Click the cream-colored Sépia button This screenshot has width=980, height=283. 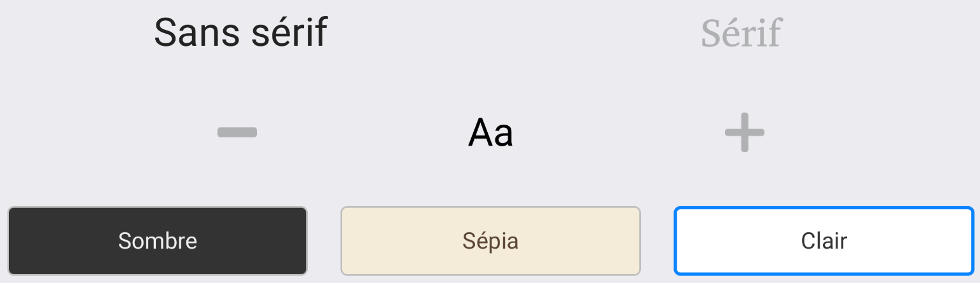click(490, 241)
